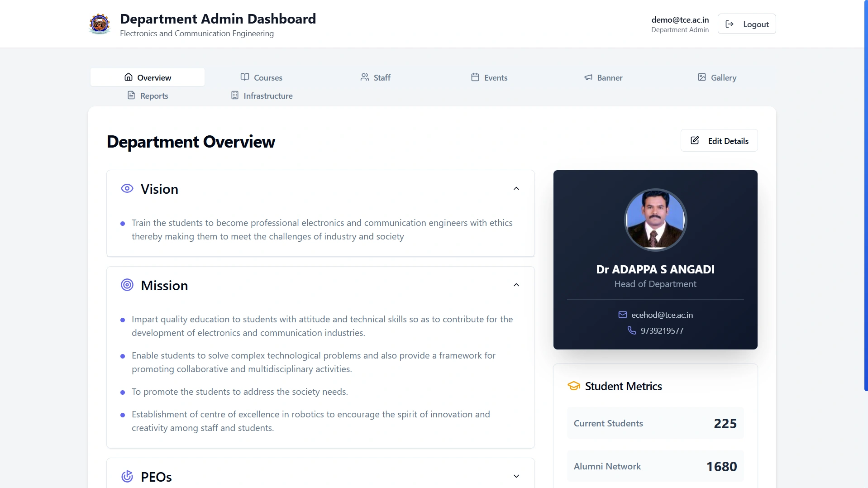Click the graduation cap Student Metrics icon
This screenshot has width=868, height=488.
tap(574, 386)
